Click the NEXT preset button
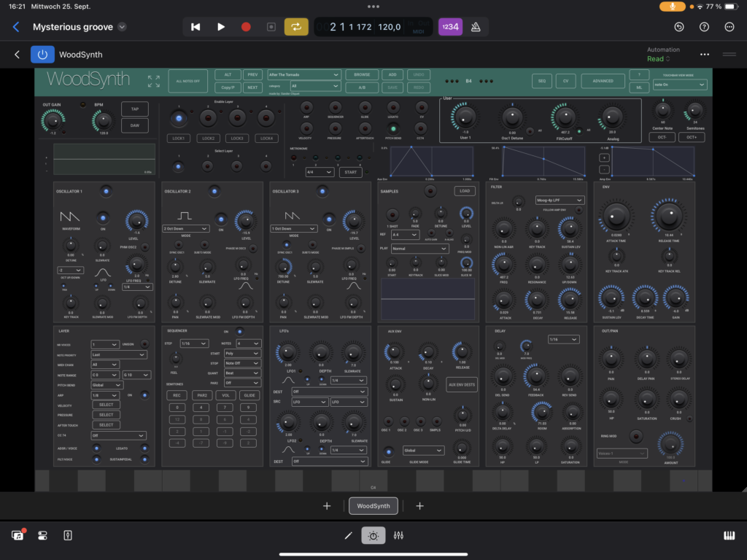The image size is (747, 560). coord(252,87)
